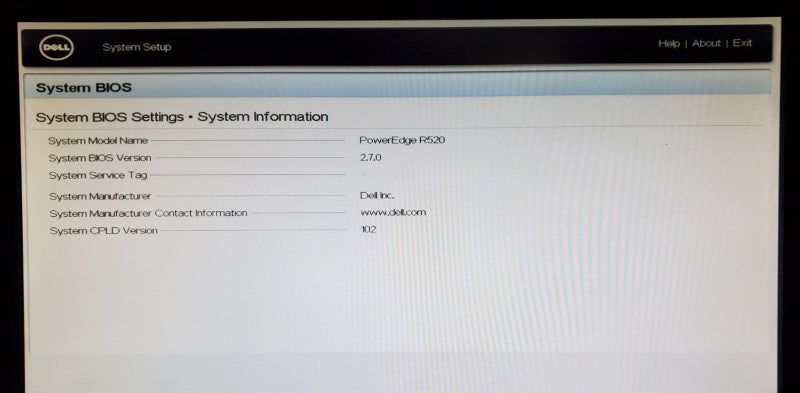Open the Help link
This screenshot has width=800, height=393.
[x=669, y=43]
